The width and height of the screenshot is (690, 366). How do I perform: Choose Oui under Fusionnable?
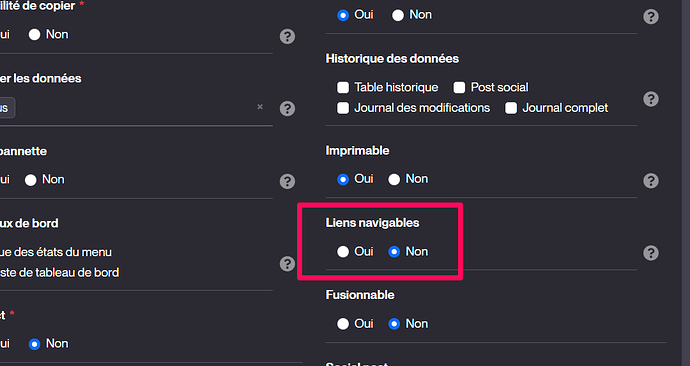[x=343, y=324]
